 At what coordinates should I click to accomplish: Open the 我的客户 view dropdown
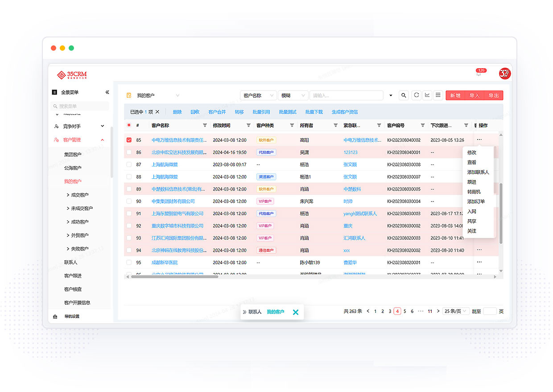coord(158,95)
